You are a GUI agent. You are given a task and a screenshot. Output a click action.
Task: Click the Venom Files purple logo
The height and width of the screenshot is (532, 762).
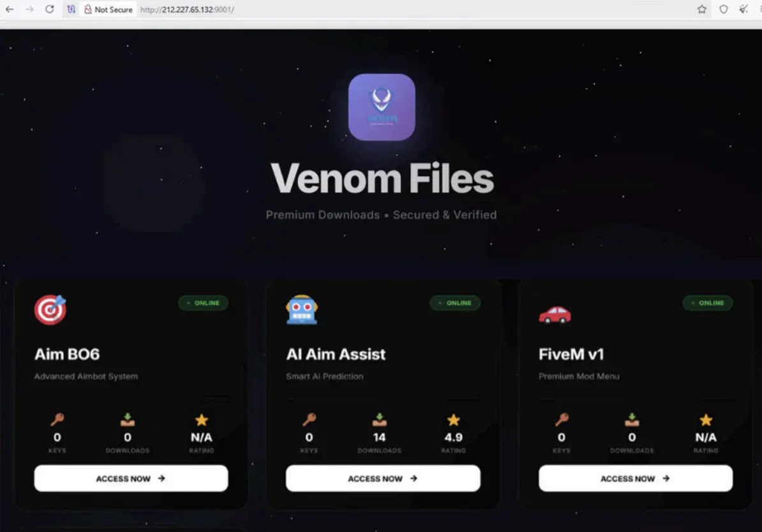point(382,107)
